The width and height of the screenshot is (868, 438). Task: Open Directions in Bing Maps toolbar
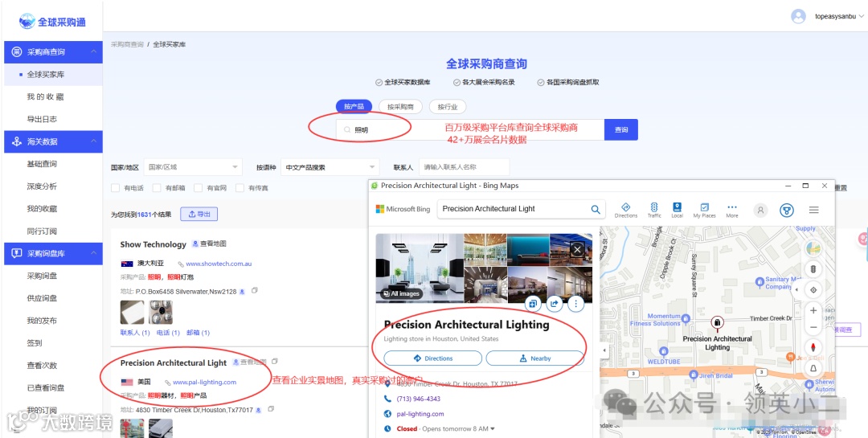coord(625,210)
